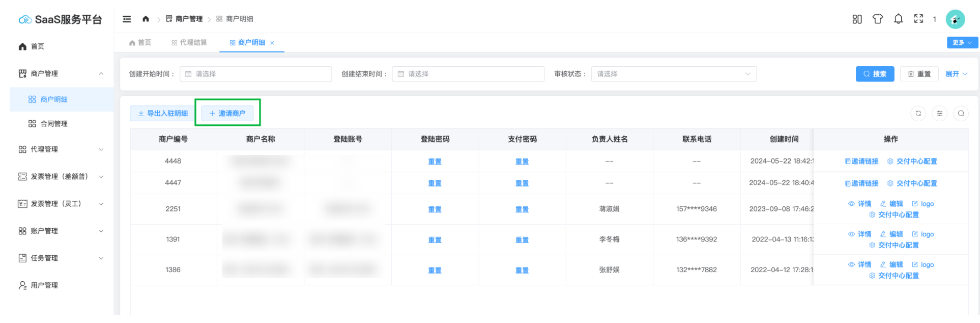
Task: Expand the 代理管理 sidebar menu
Action: pos(61,149)
